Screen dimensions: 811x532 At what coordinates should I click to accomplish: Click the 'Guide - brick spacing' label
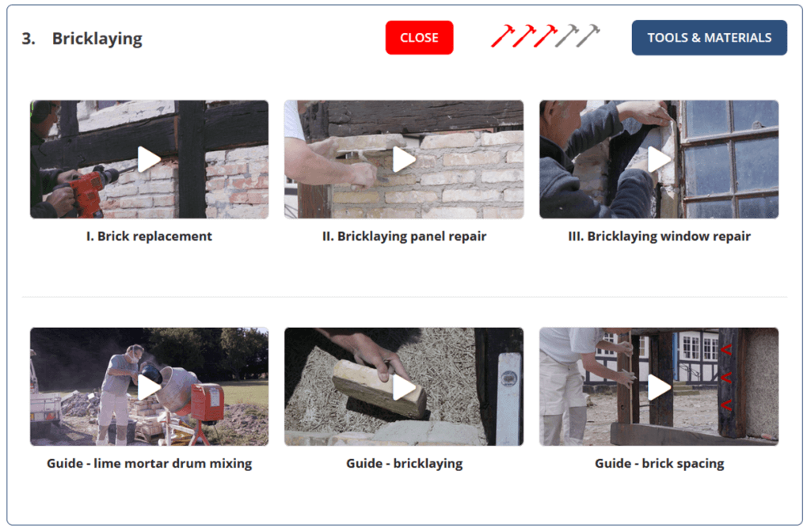[659, 463]
